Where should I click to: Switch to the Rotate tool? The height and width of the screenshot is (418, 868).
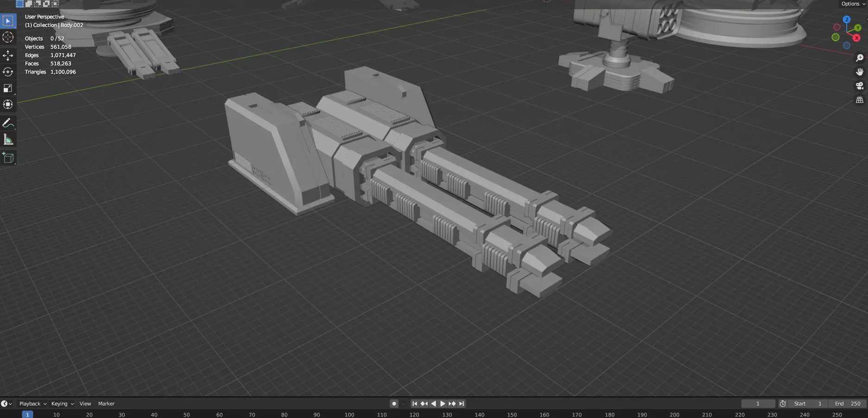[x=8, y=72]
